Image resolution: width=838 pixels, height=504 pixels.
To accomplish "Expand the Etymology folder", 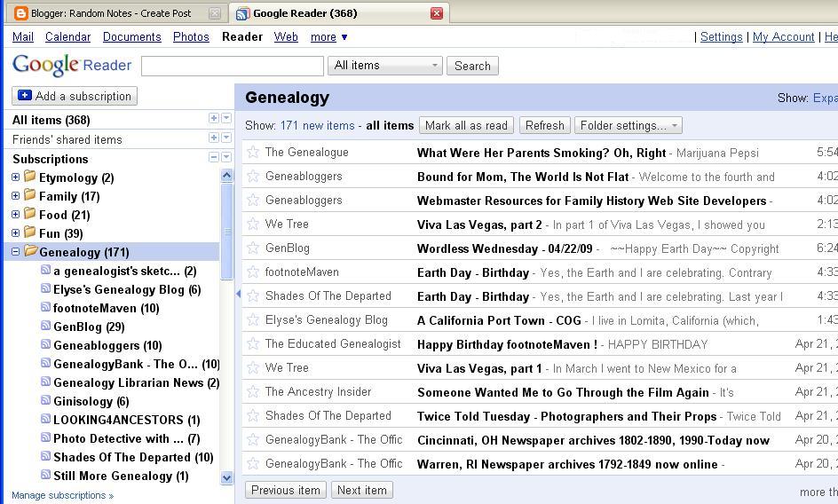I will (15, 177).
